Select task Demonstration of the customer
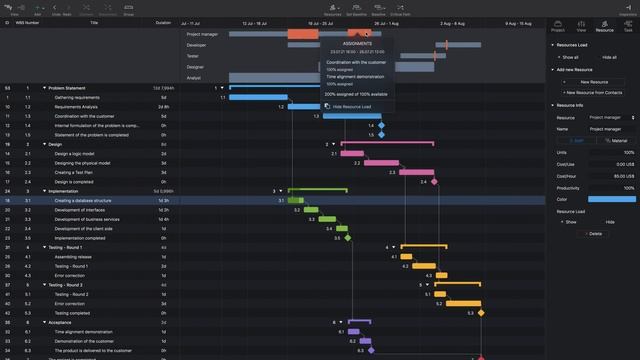Image resolution: width=640 pixels, height=360 pixels. point(84,341)
